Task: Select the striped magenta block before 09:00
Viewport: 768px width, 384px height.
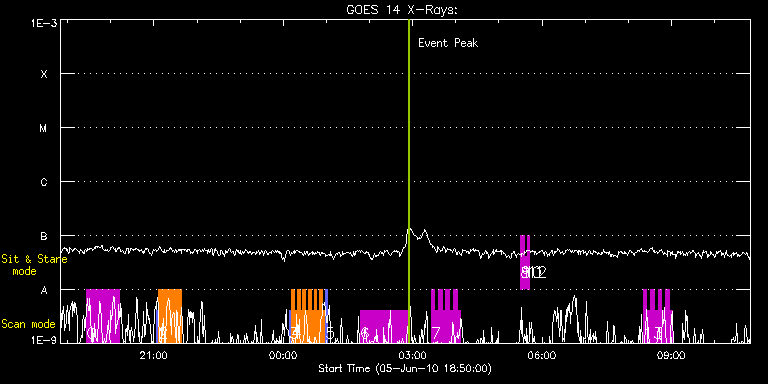Action: (x=656, y=316)
